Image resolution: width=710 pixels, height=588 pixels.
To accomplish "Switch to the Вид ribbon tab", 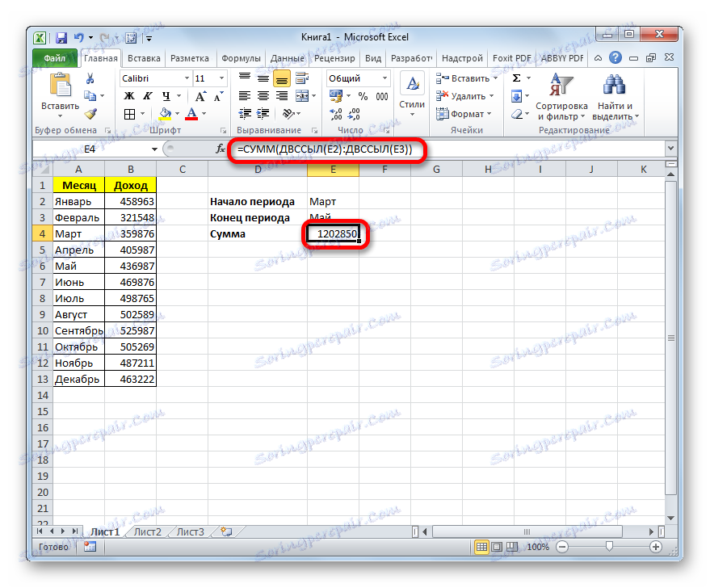I will pyautogui.click(x=373, y=58).
